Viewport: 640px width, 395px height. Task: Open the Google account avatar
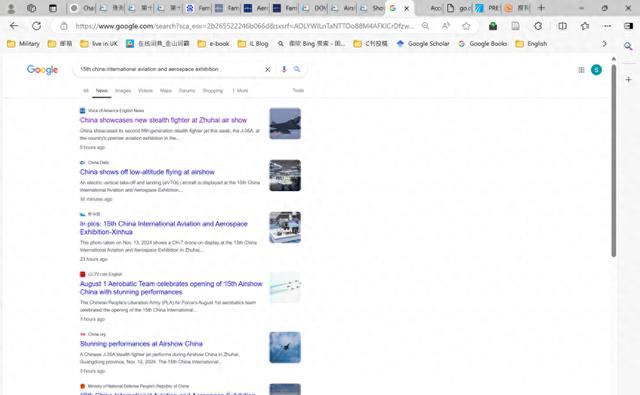point(596,70)
